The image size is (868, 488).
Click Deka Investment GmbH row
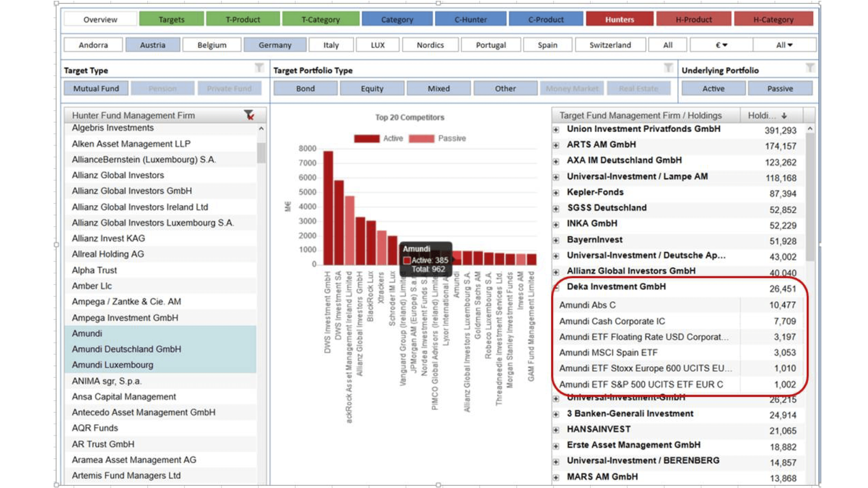point(678,287)
